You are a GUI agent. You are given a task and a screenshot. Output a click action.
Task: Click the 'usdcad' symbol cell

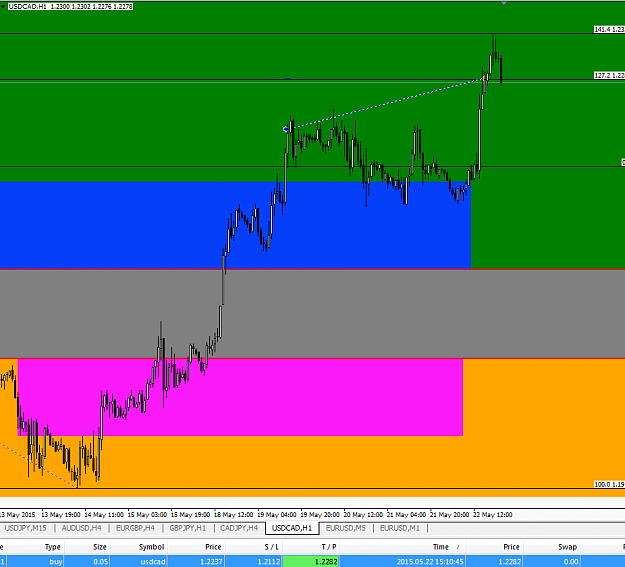click(153, 561)
